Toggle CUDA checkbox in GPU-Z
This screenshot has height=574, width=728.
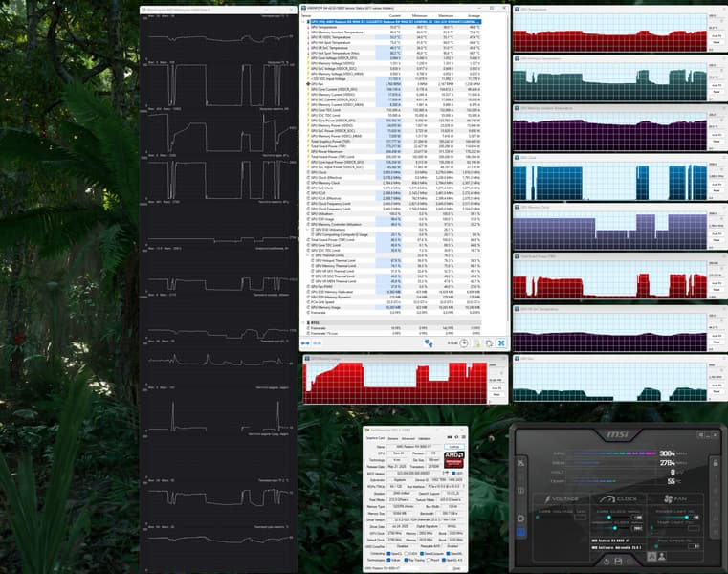pyautogui.click(x=407, y=554)
